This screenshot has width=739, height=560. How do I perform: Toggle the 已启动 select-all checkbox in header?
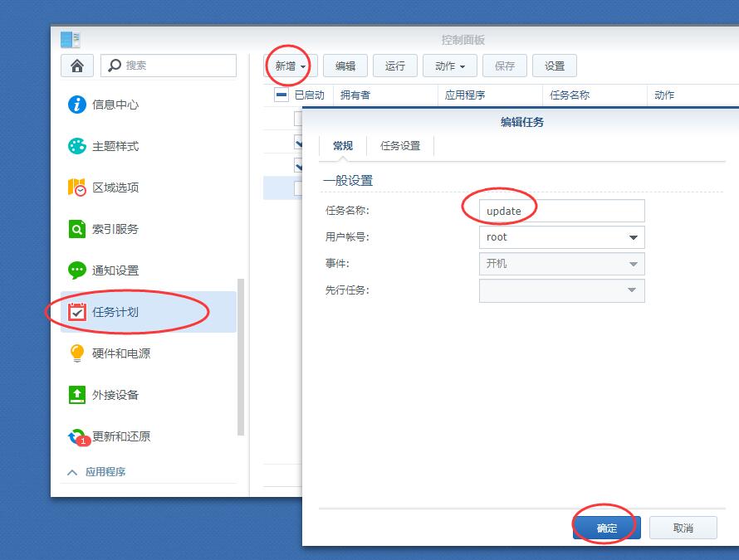pyautogui.click(x=281, y=95)
